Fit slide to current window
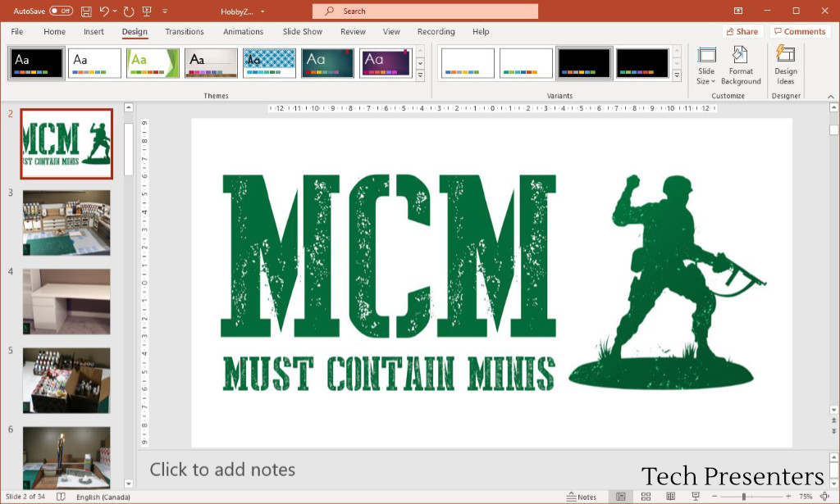 point(825,497)
